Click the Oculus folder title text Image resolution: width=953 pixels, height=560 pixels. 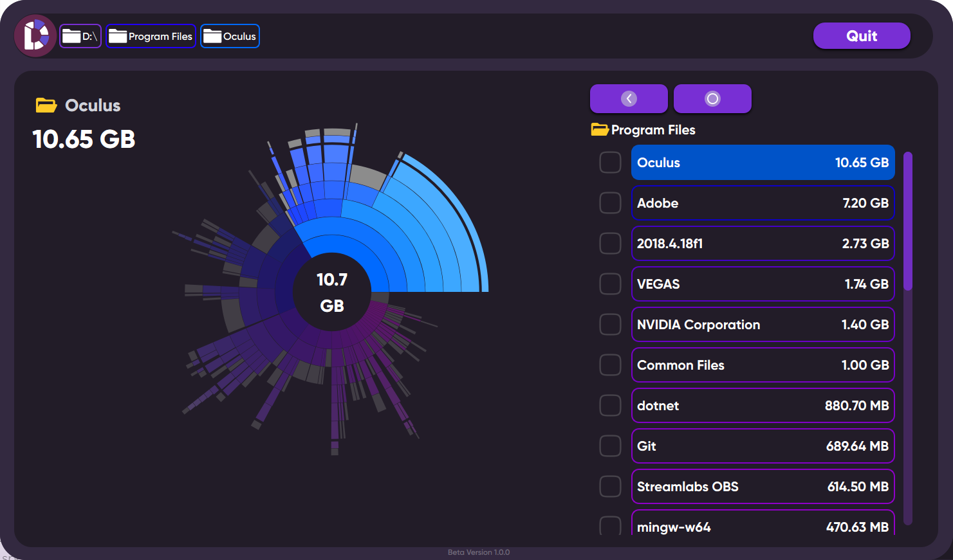[93, 105]
